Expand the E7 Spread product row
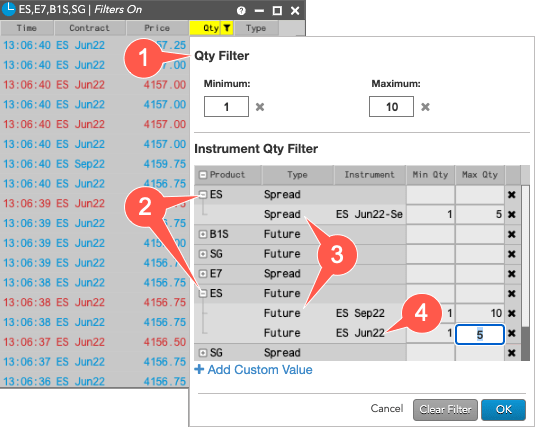The width and height of the screenshot is (535, 427). pyautogui.click(x=203, y=274)
